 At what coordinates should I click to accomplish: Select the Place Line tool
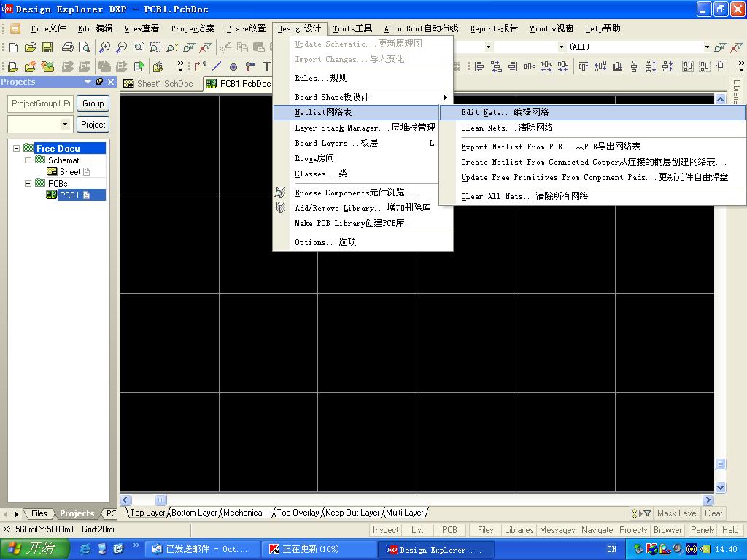point(216,66)
